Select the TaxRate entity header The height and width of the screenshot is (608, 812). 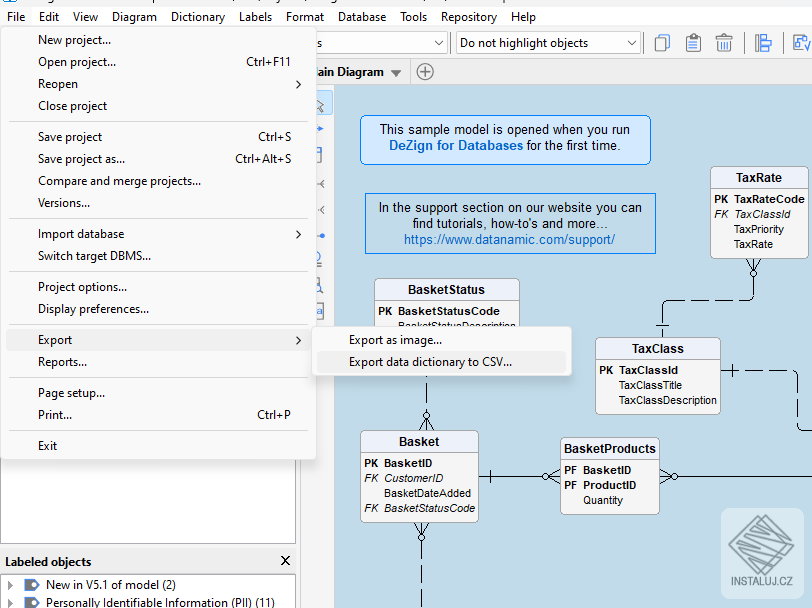click(x=759, y=178)
